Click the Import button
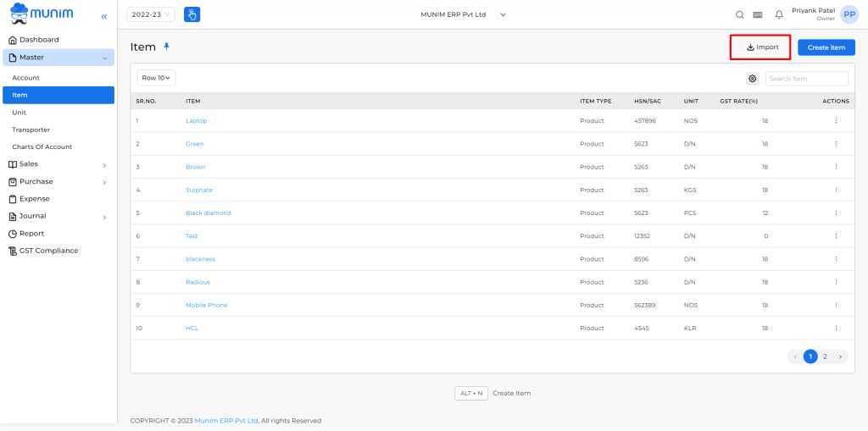Viewport: 868px width, 431px height. (762, 47)
